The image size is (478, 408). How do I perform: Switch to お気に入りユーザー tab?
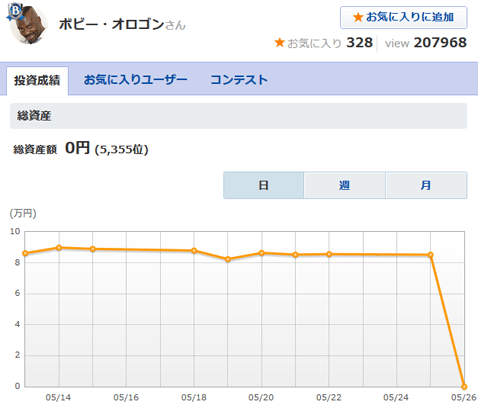click(x=135, y=80)
